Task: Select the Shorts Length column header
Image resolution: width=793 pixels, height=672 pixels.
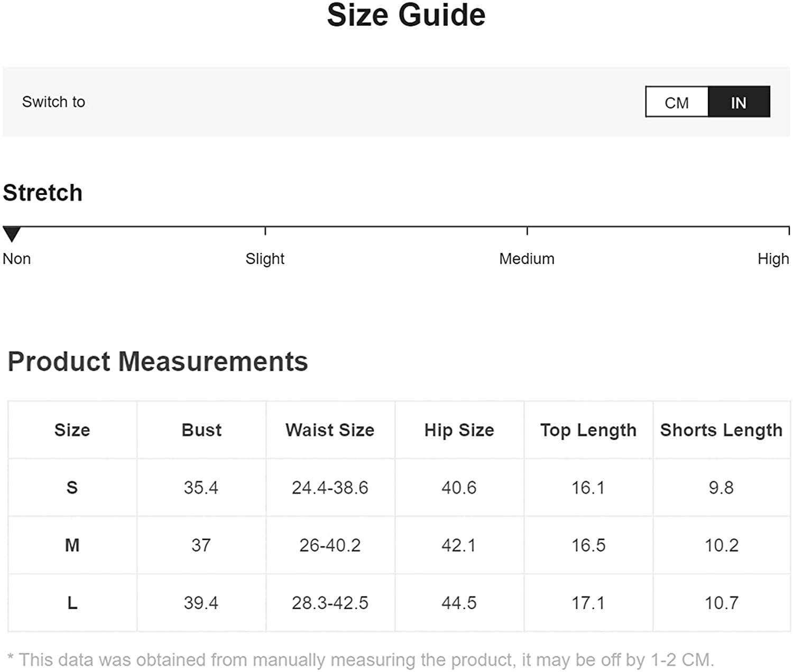Action: [721, 430]
